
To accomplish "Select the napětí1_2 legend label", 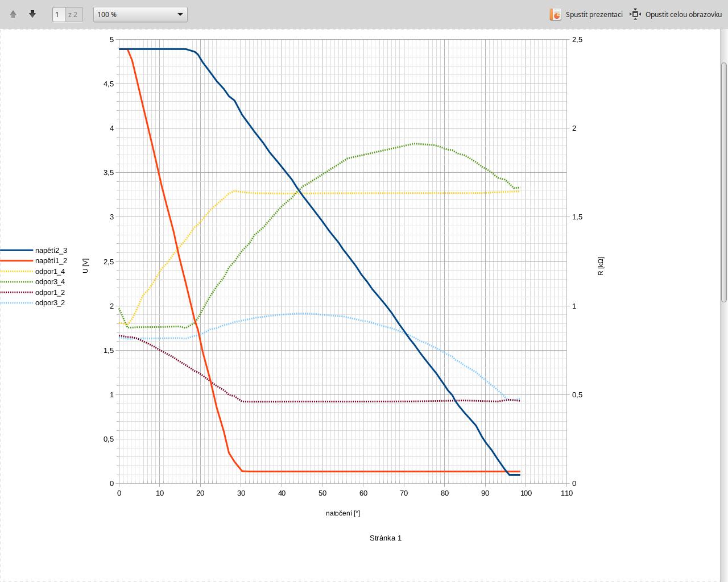I will [51, 261].
